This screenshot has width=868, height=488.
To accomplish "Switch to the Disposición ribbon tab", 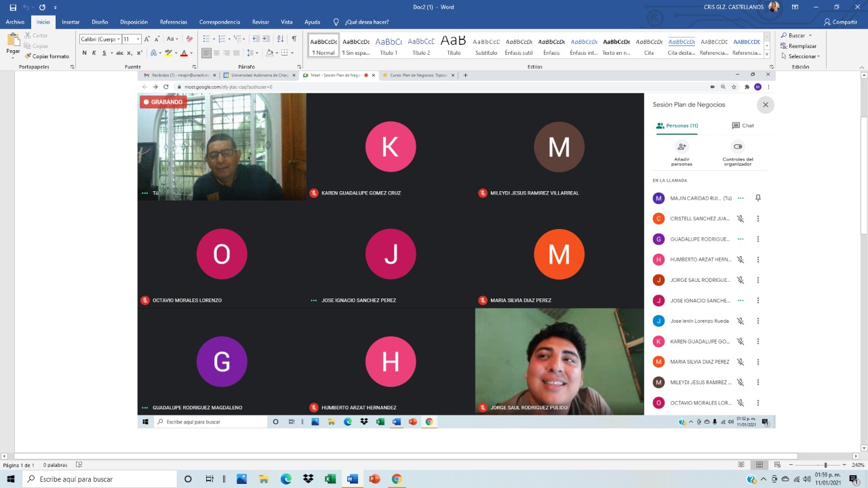I will tap(134, 22).
